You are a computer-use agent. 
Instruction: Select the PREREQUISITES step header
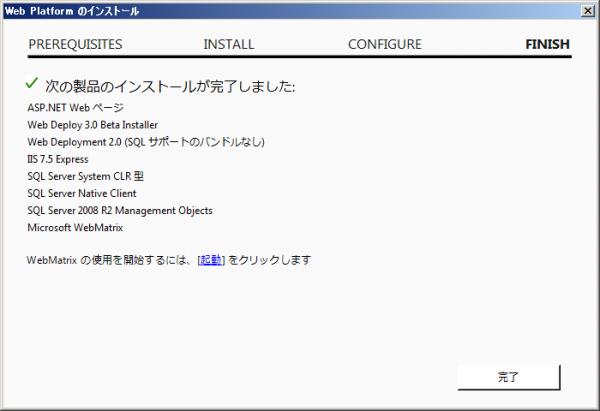point(75,44)
